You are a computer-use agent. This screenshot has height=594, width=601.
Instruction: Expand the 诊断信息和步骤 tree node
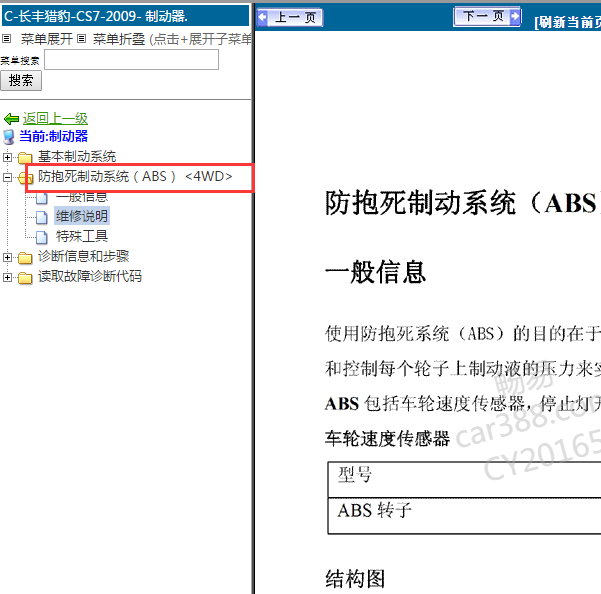[8, 257]
